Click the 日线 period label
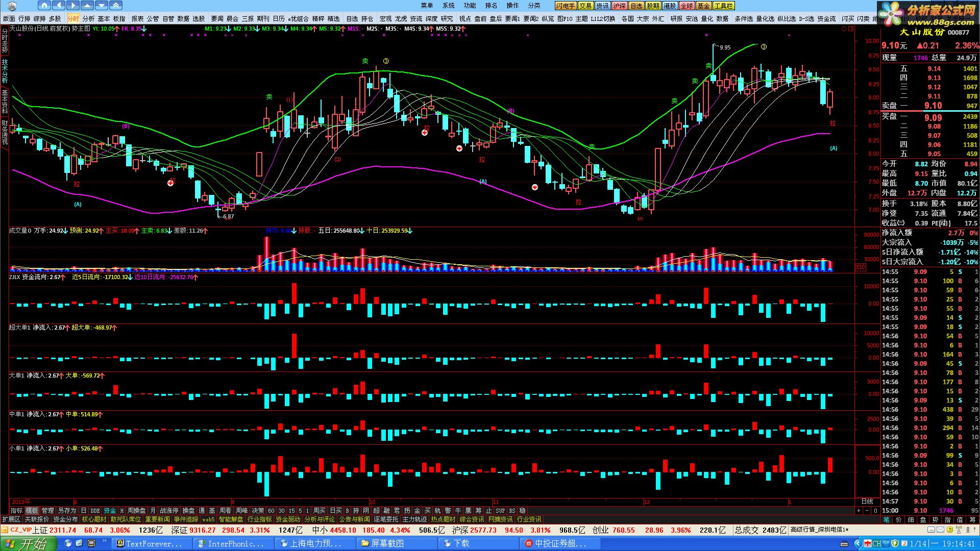 (867, 502)
